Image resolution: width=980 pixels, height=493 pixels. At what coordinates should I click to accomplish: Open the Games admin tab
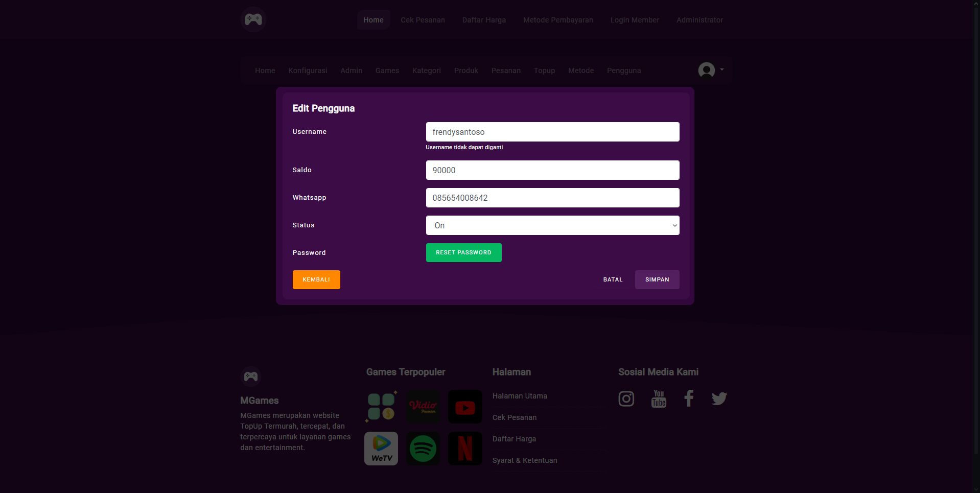point(387,71)
